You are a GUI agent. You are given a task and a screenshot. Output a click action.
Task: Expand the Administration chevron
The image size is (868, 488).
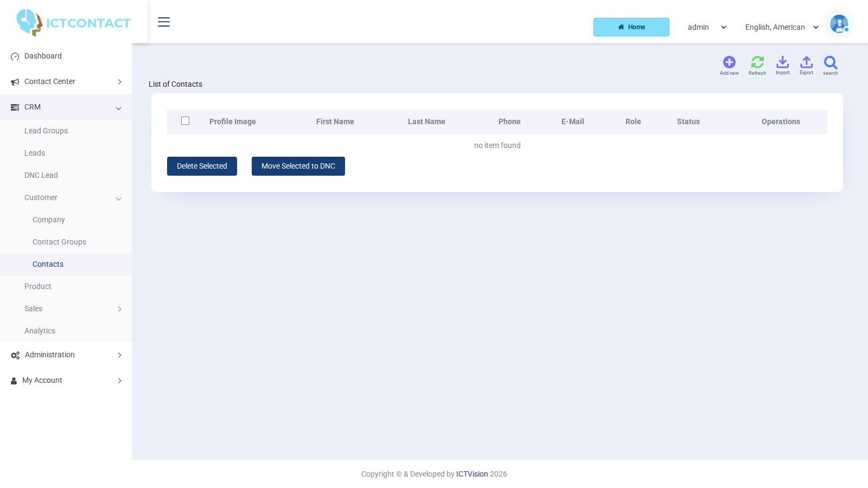click(x=119, y=355)
